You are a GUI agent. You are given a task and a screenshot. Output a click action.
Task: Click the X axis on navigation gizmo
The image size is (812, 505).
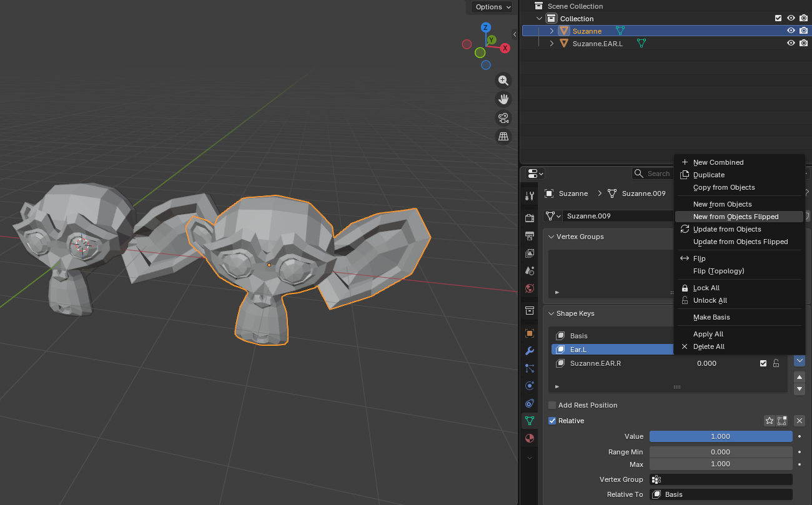point(505,47)
